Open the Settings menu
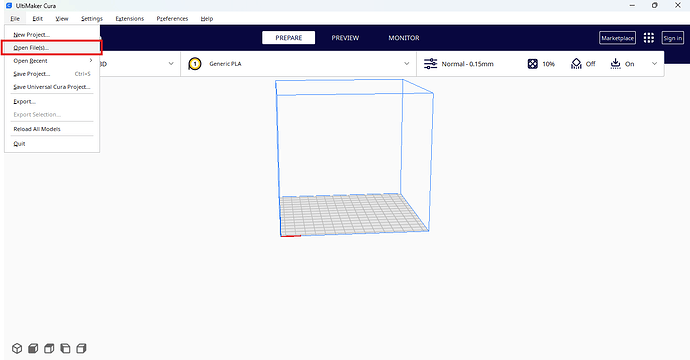The height and width of the screenshot is (360, 690). pos(92,18)
